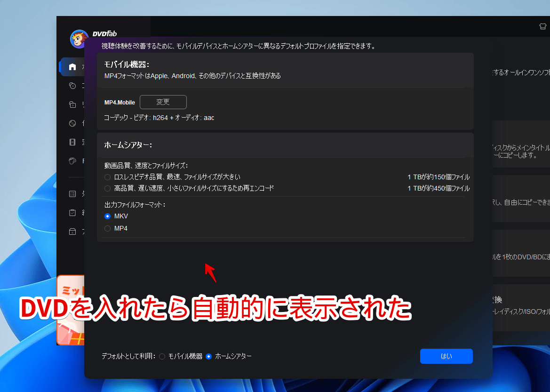Click the DVDFab mascot avatar logo
Screen dimensions: 550x392
[x=79, y=39]
